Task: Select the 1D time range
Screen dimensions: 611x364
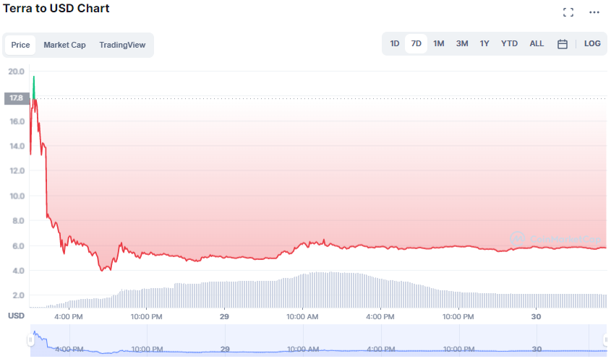Action: pyautogui.click(x=395, y=43)
